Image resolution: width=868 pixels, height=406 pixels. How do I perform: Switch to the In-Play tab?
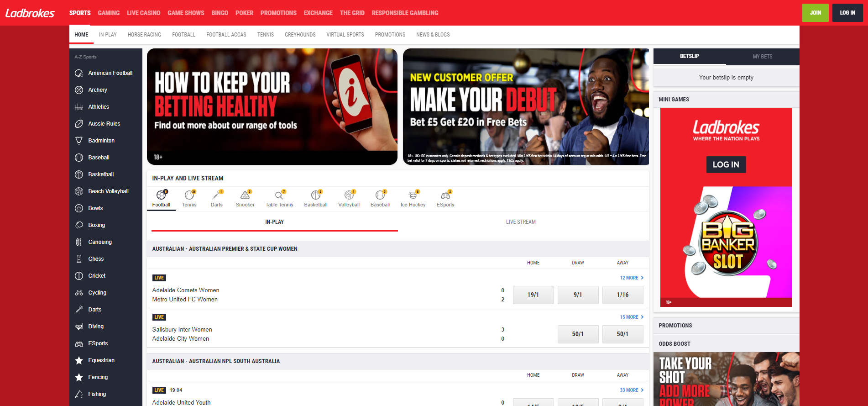click(274, 222)
